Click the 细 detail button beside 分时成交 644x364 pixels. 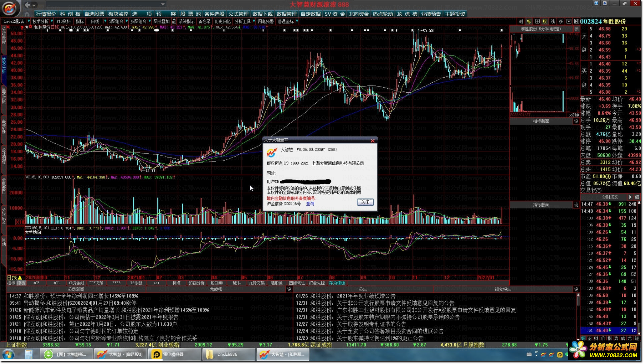[637, 197]
